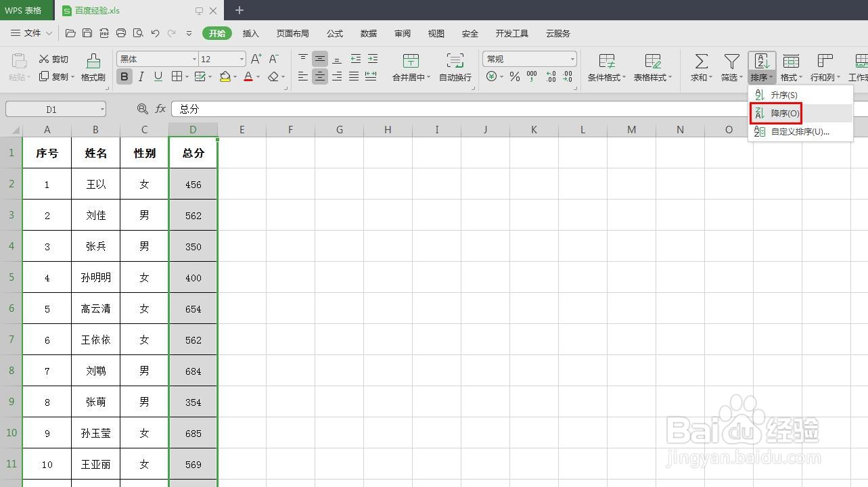Toggle horizontal center alignment
Viewport: 868px width, 487px height.
320,76
